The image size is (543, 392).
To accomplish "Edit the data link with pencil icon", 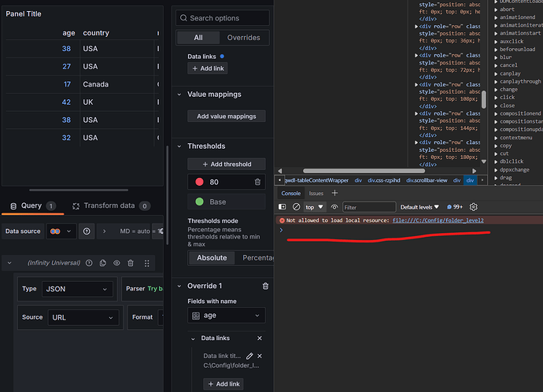I will tap(249, 356).
